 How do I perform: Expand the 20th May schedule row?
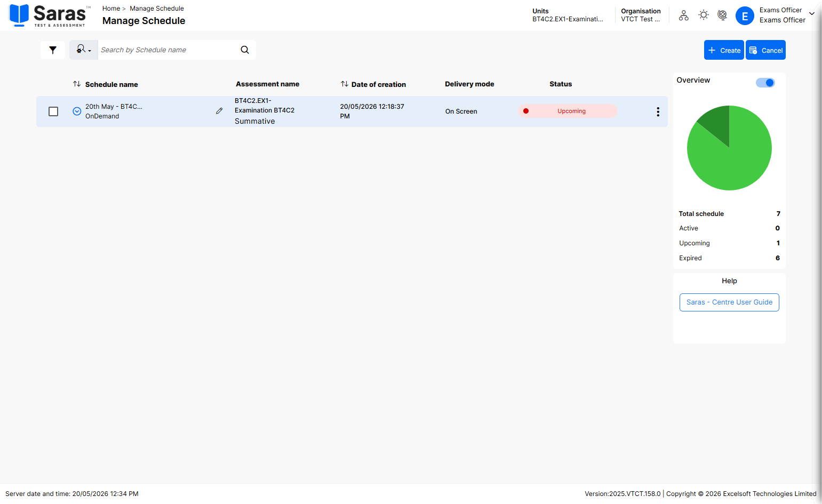click(x=77, y=111)
